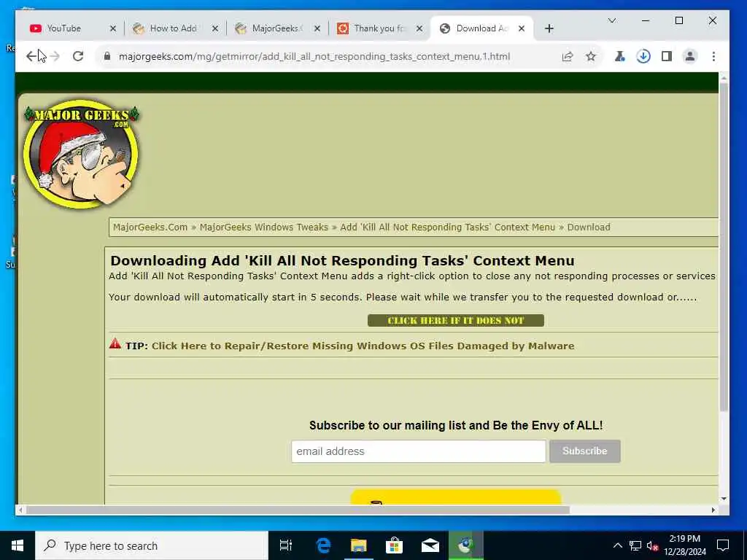Open the profile avatar menu
Screen dimensions: 747x560
[x=690, y=56]
